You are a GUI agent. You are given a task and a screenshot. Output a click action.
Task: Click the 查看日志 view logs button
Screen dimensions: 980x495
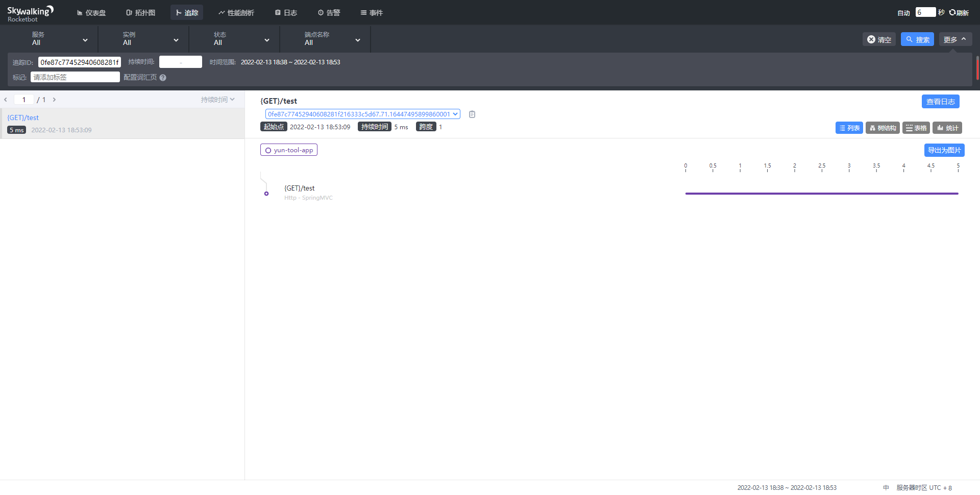(940, 102)
